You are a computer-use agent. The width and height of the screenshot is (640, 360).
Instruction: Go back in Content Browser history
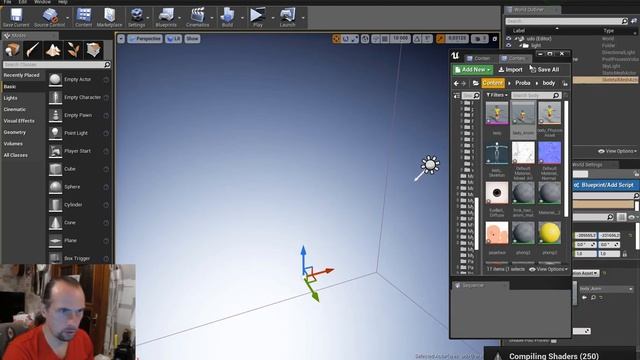pos(456,83)
